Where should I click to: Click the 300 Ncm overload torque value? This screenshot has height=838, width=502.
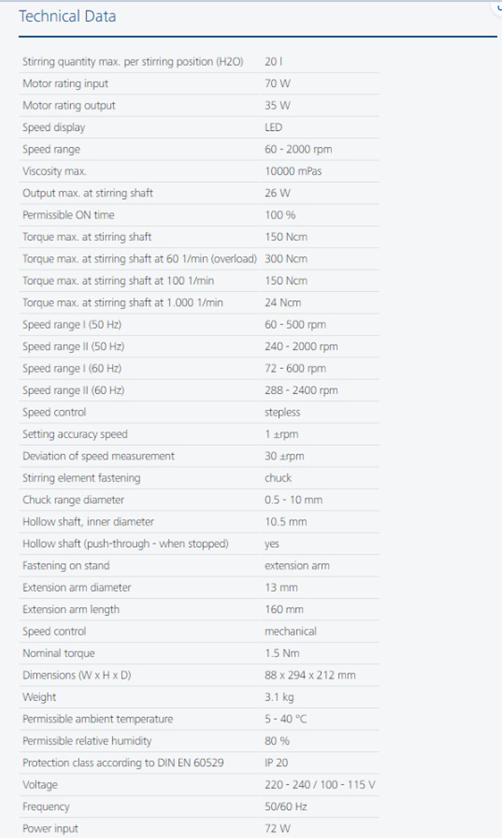point(286,259)
